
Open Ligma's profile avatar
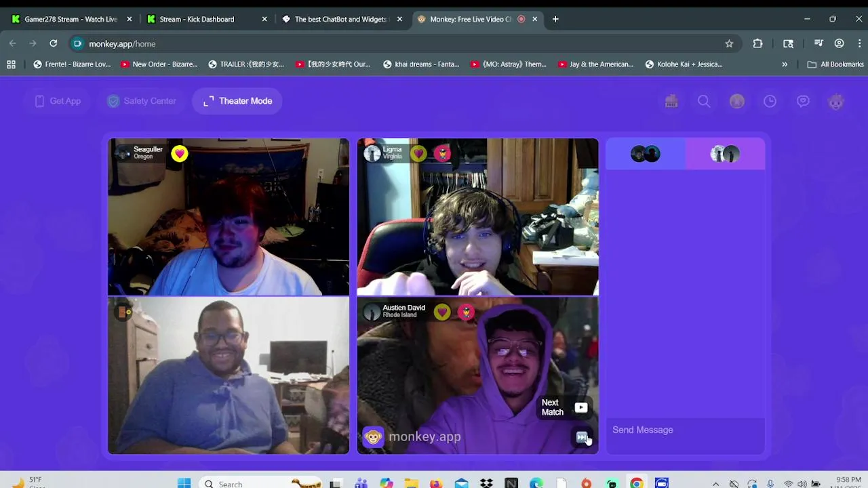372,154
